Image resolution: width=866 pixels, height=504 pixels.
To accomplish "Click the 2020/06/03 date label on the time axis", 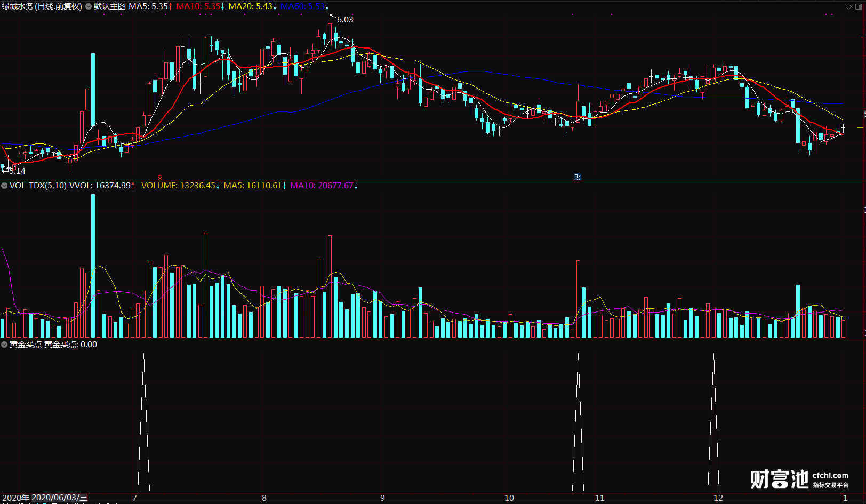I will (59, 498).
